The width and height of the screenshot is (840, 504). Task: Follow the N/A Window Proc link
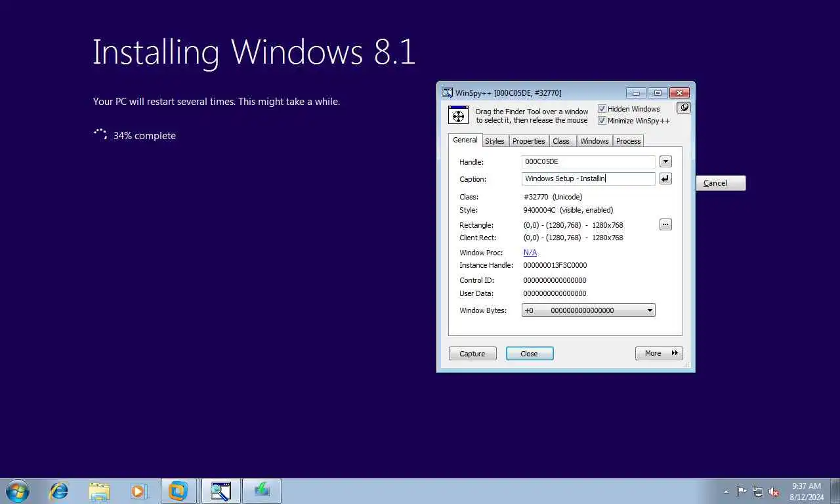(x=530, y=253)
